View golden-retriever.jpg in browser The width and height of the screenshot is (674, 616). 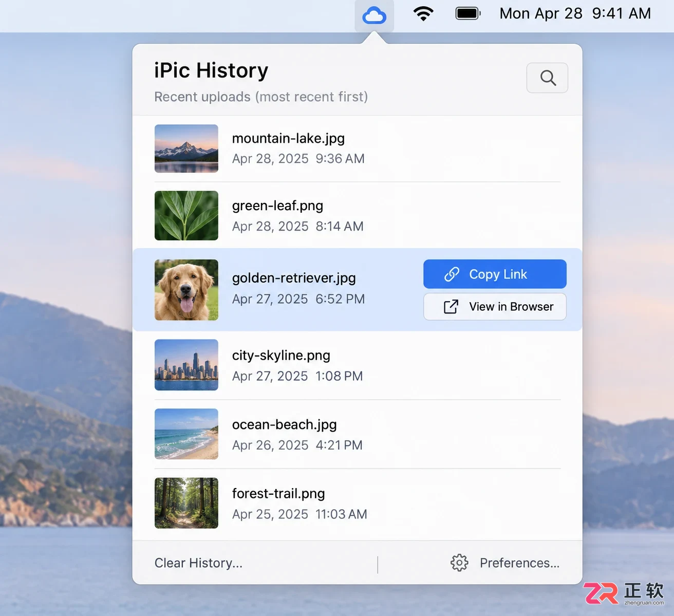[x=495, y=307]
